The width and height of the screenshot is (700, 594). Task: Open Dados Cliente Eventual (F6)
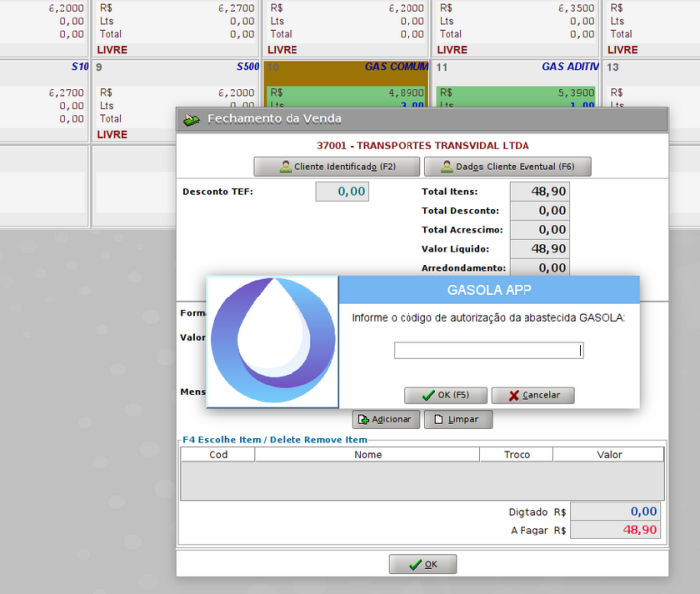[508, 167]
